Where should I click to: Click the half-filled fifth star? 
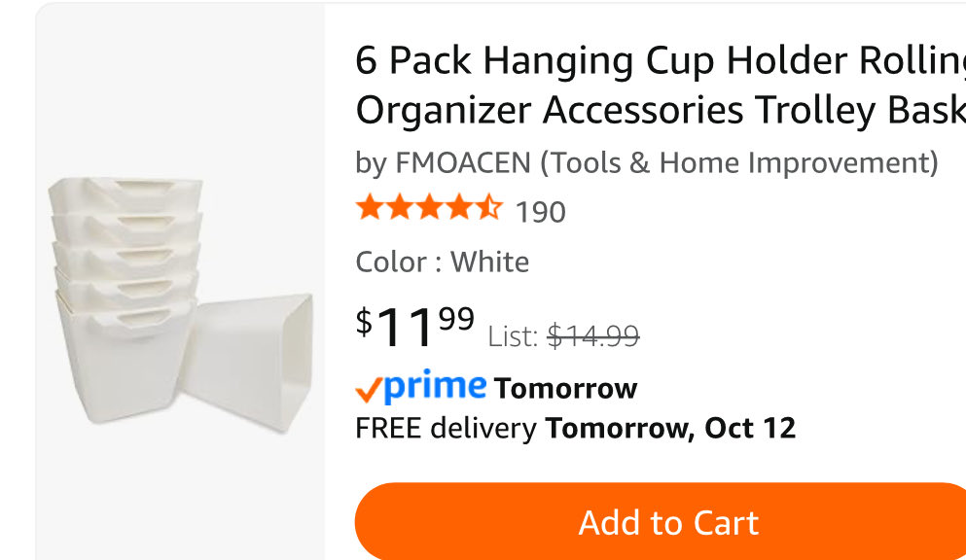(x=488, y=207)
